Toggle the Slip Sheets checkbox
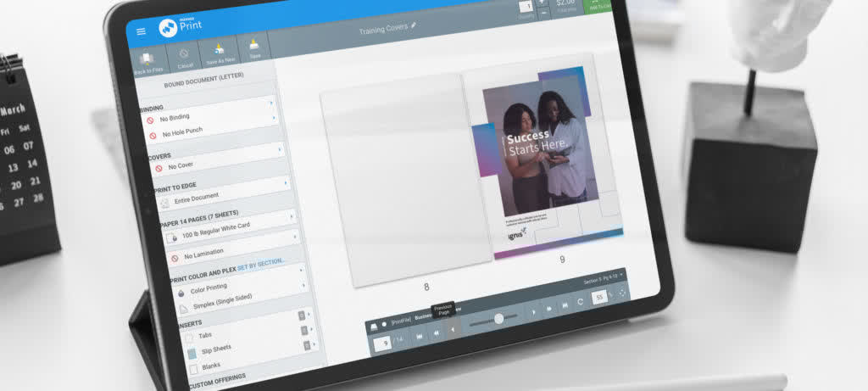 click(192, 353)
